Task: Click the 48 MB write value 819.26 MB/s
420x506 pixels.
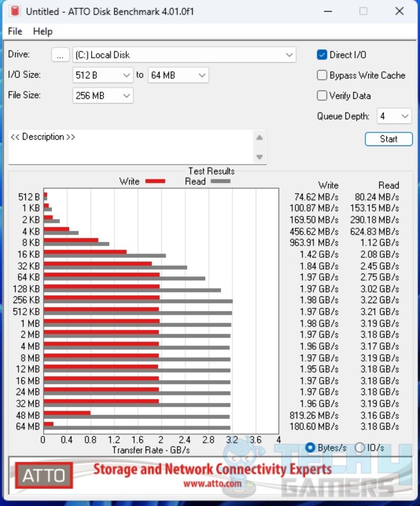Action: click(314, 415)
